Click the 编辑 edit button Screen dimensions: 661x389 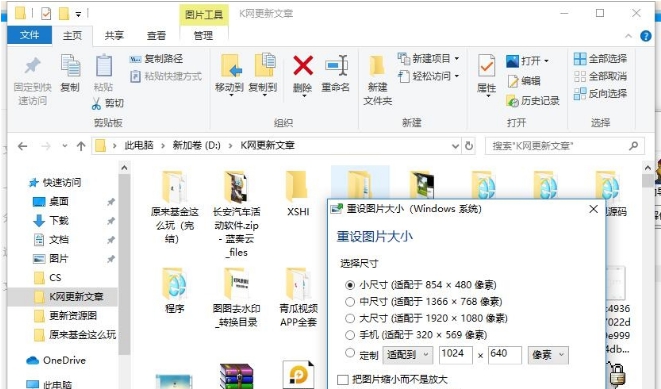pos(524,81)
